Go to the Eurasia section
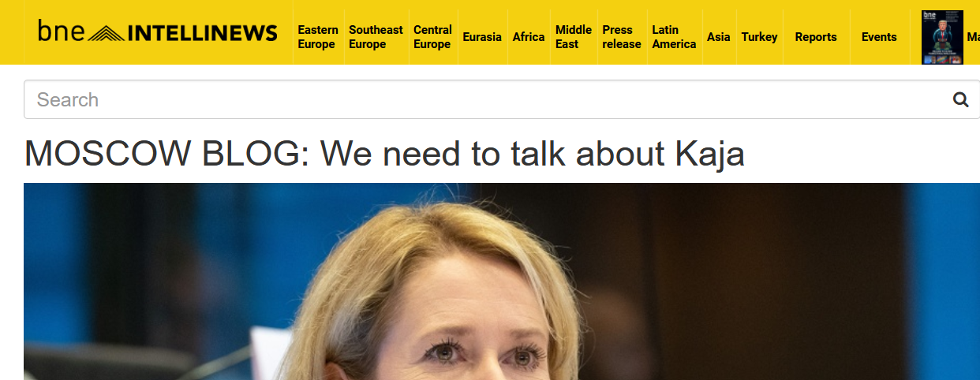The image size is (980, 380). coord(482,37)
